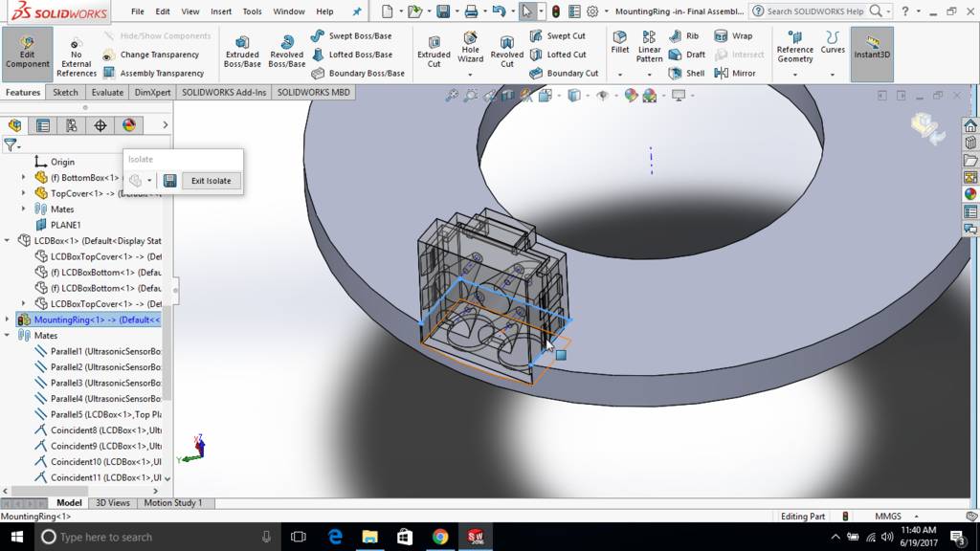This screenshot has width=980, height=551.
Task: Click the Rebuild traffic light icon
Action: coord(556,11)
